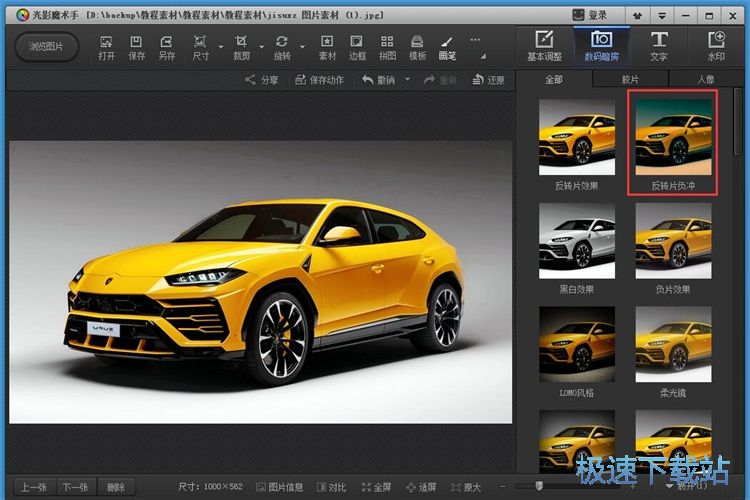Enter 全屏 fullscreen mode
The image size is (750, 500).
376,487
